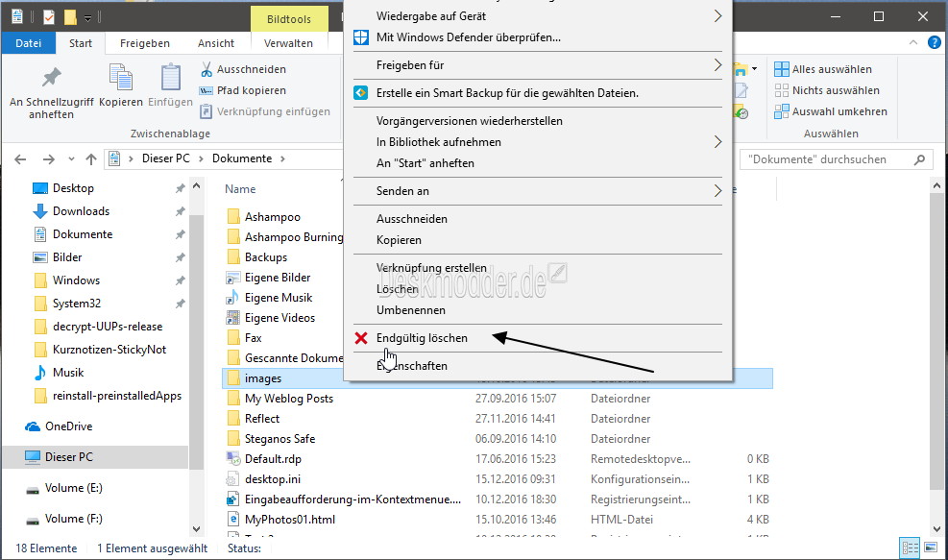Click the search magnifier icon
The height and width of the screenshot is (560, 948).
919,159
